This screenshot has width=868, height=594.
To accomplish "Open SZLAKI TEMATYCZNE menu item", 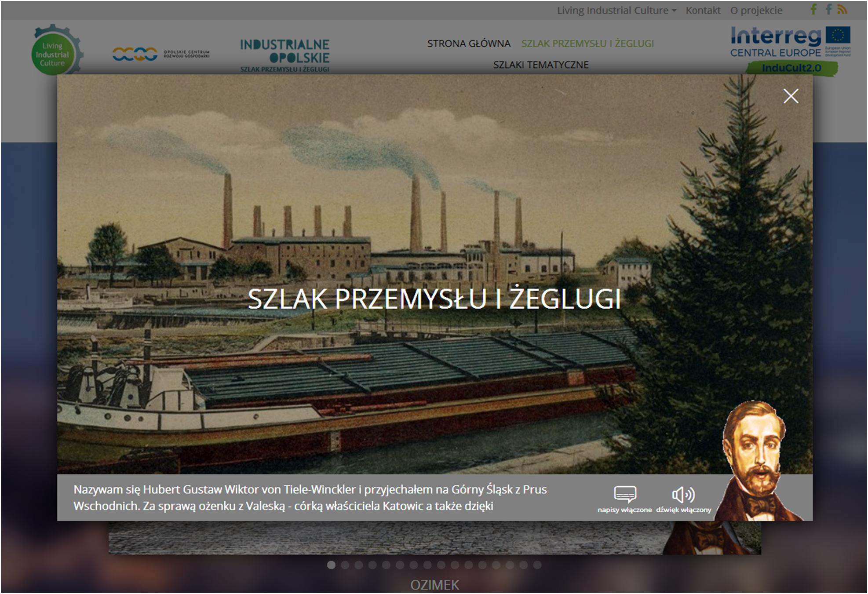I will pos(540,65).
